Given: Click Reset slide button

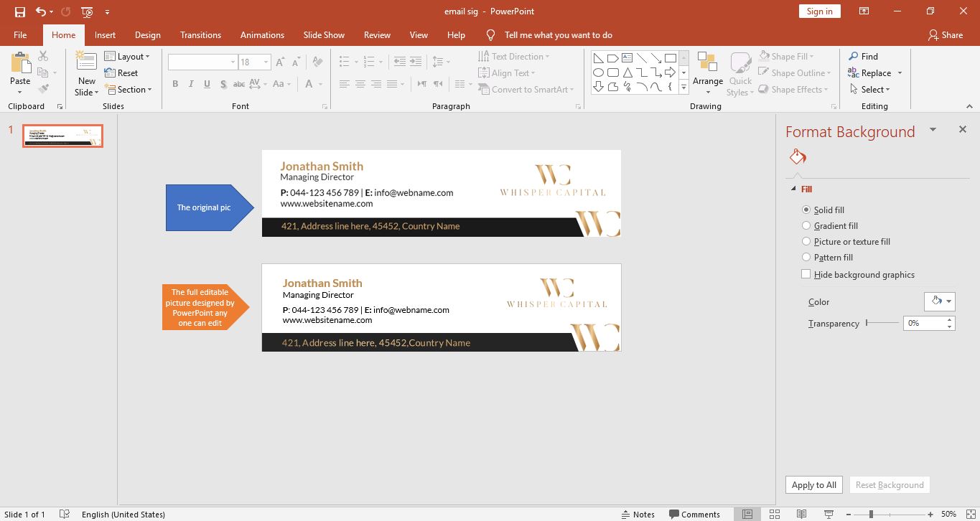Looking at the screenshot, I should 121,73.
